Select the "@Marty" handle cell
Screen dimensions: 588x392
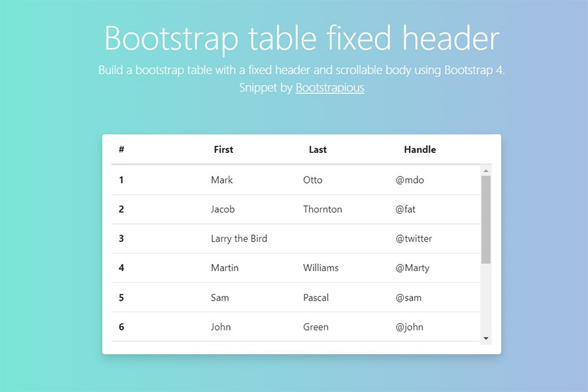412,268
